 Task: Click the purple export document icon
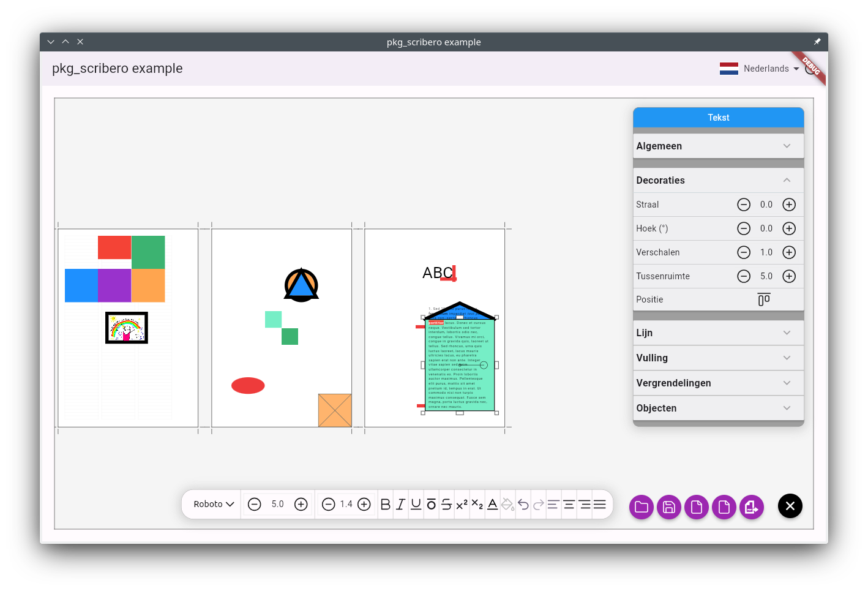point(751,506)
